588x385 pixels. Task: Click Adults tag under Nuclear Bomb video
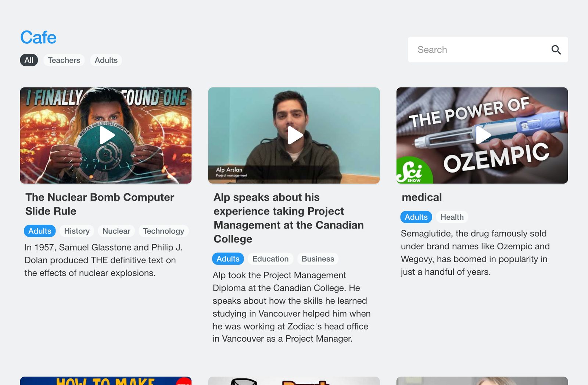coord(40,231)
